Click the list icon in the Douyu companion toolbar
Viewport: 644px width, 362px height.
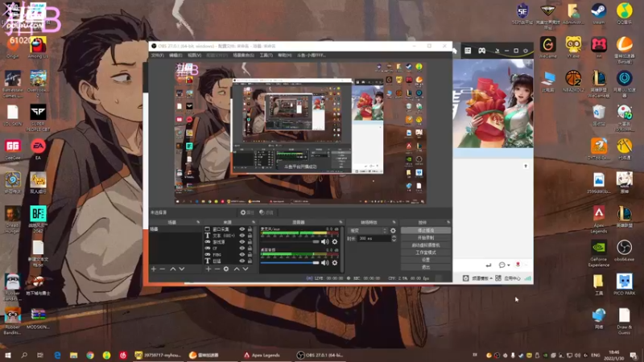tap(468, 51)
